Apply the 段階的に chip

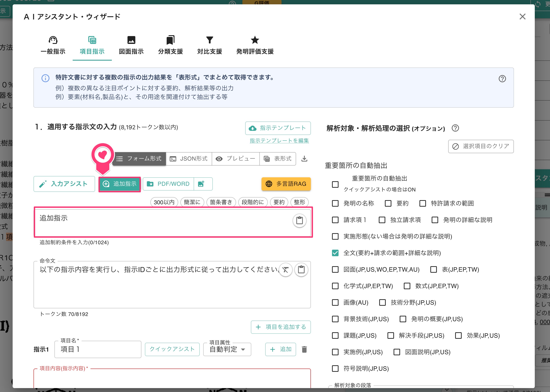[x=253, y=202]
